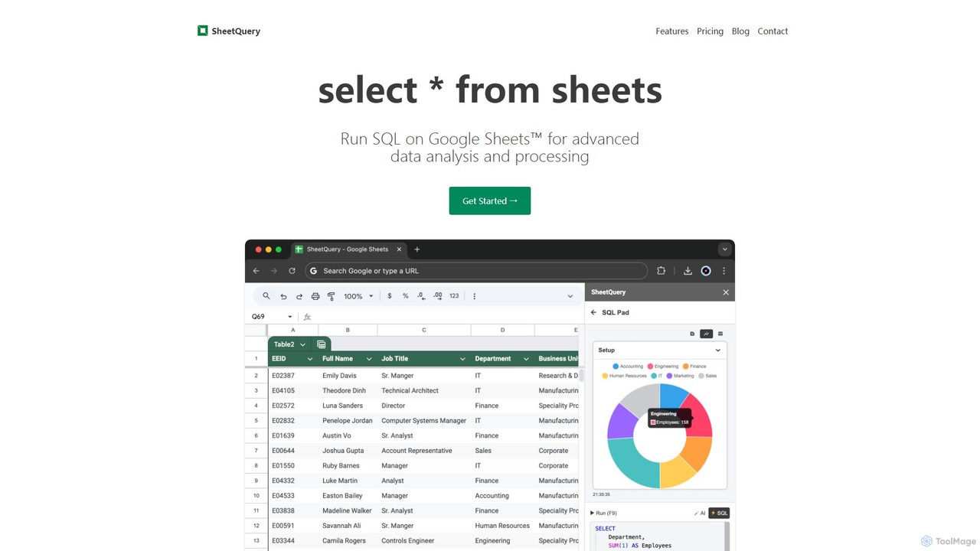Viewport: 980px width, 551px height.
Task: Toggle the Finance legend item
Action: 694,367
